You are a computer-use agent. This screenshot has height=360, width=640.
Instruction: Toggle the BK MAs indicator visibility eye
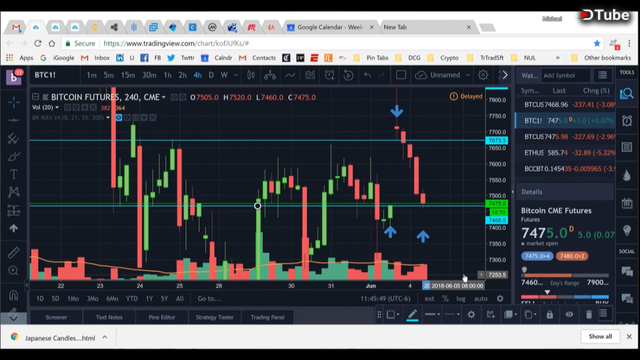(x=118, y=118)
